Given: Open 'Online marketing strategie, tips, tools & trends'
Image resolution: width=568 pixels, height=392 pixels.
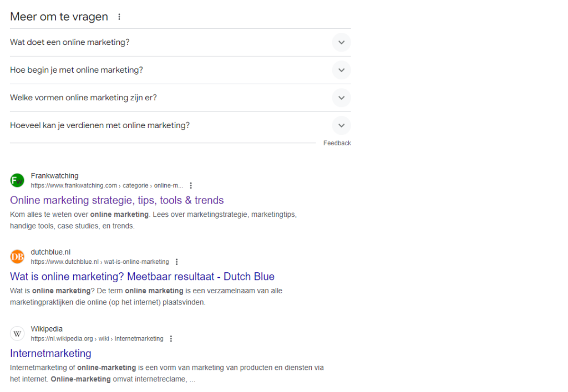Looking at the screenshot, I should click(x=116, y=200).
